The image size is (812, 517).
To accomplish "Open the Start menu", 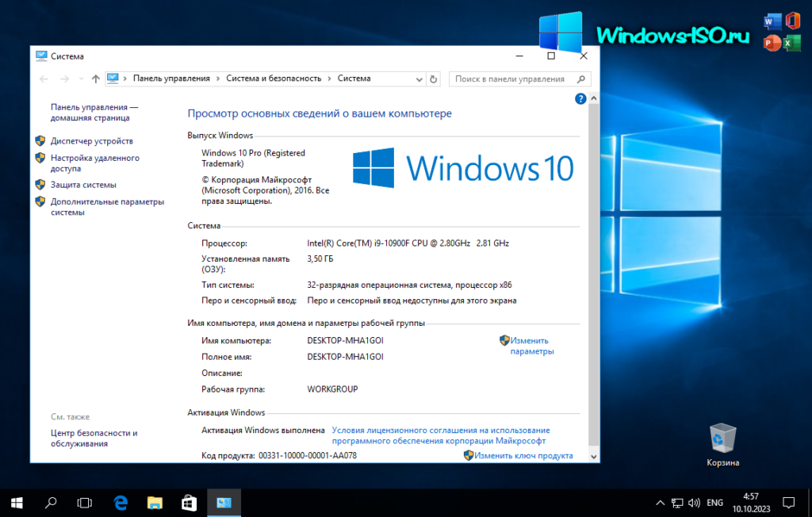I will click(x=17, y=503).
